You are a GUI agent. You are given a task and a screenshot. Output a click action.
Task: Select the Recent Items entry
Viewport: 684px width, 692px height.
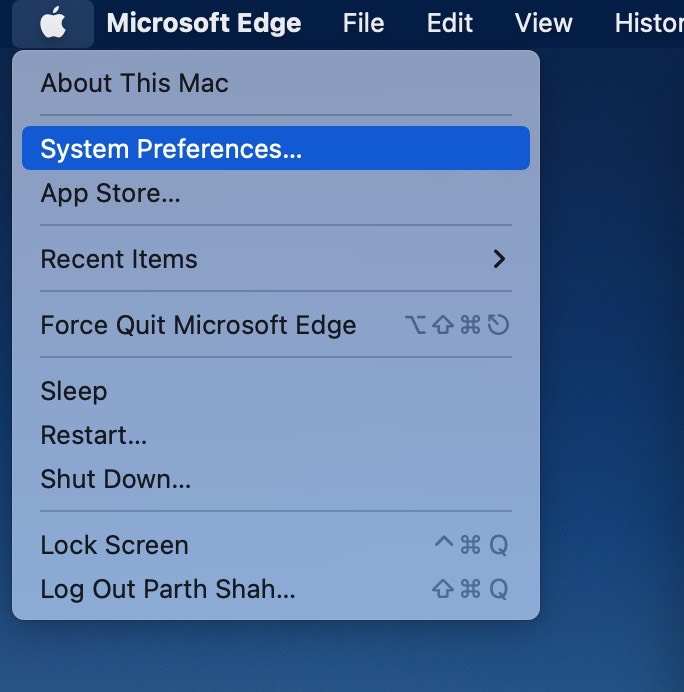tap(276, 259)
